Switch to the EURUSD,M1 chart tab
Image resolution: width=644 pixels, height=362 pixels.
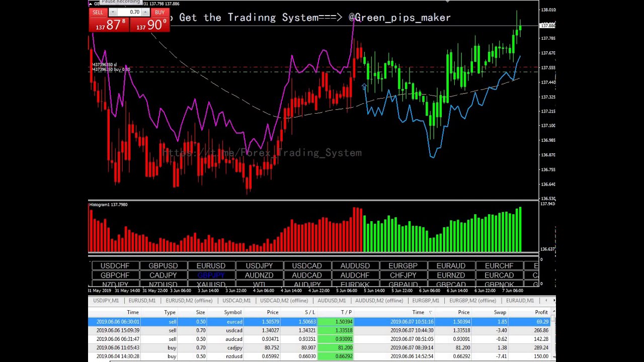142,301
